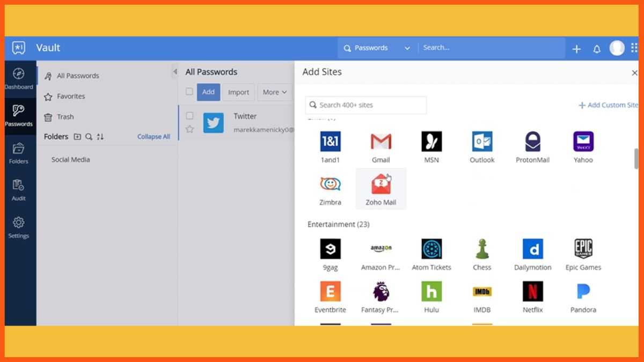Add new folder icon beside Folders
The image size is (644, 362).
coord(77,137)
